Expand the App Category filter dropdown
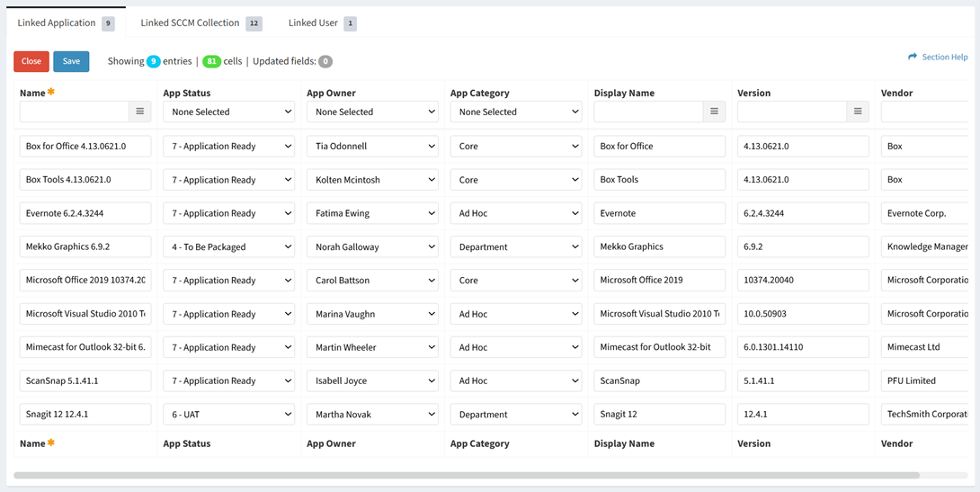 point(516,112)
